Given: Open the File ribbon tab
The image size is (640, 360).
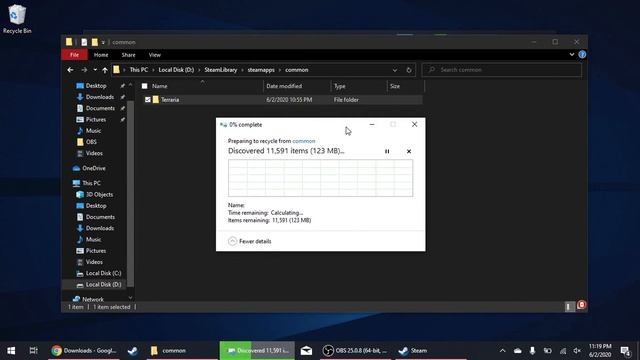Looking at the screenshot, I should pyautogui.click(x=74, y=55).
